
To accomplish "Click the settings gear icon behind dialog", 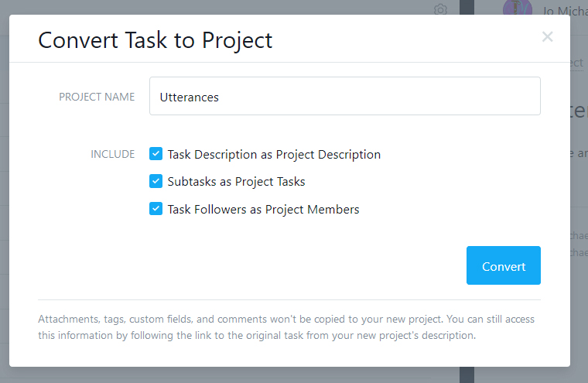I will click(440, 9).
